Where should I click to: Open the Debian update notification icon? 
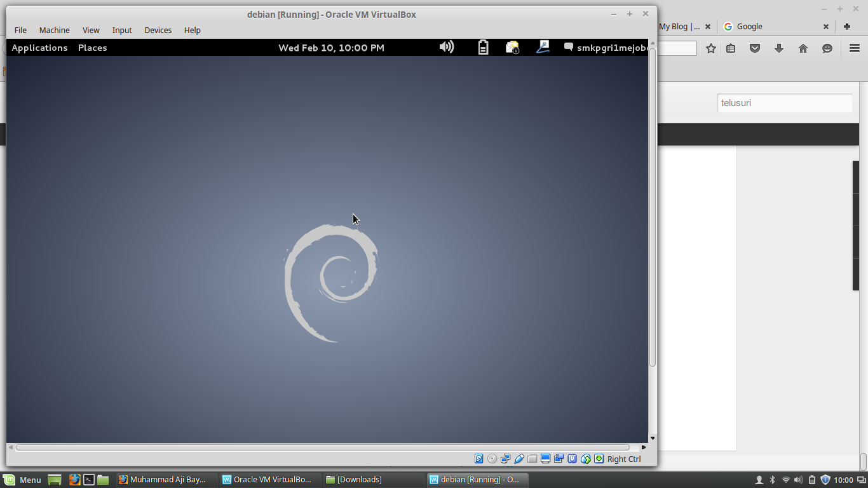click(512, 47)
